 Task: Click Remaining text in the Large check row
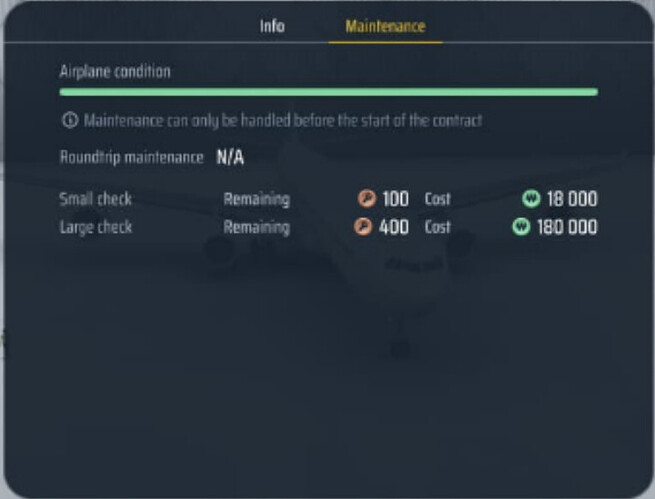click(256, 228)
